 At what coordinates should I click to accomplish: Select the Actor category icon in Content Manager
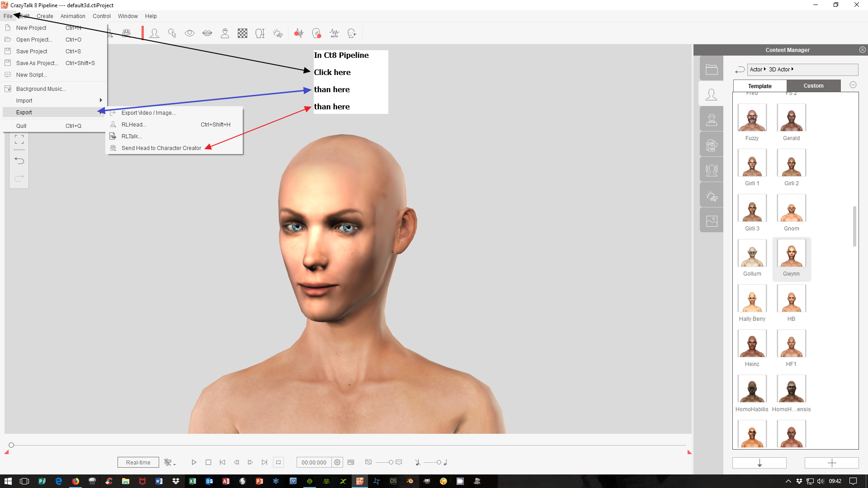(x=712, y=94)
